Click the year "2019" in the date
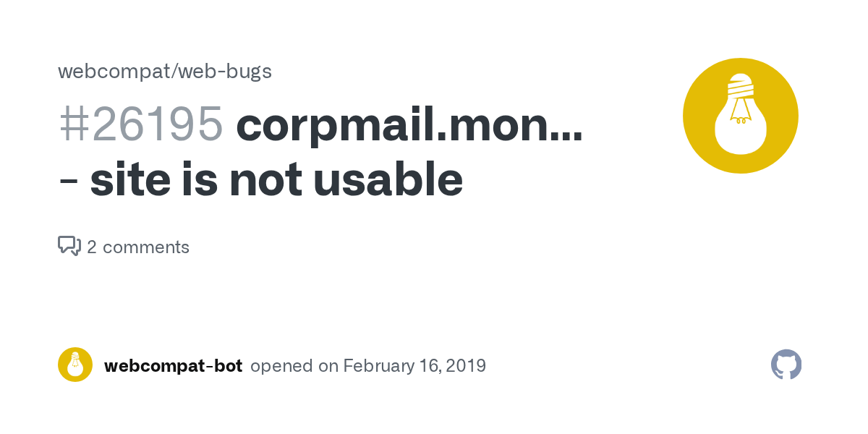Viewport: 868px width, 434px height. [x=467, y=366]
